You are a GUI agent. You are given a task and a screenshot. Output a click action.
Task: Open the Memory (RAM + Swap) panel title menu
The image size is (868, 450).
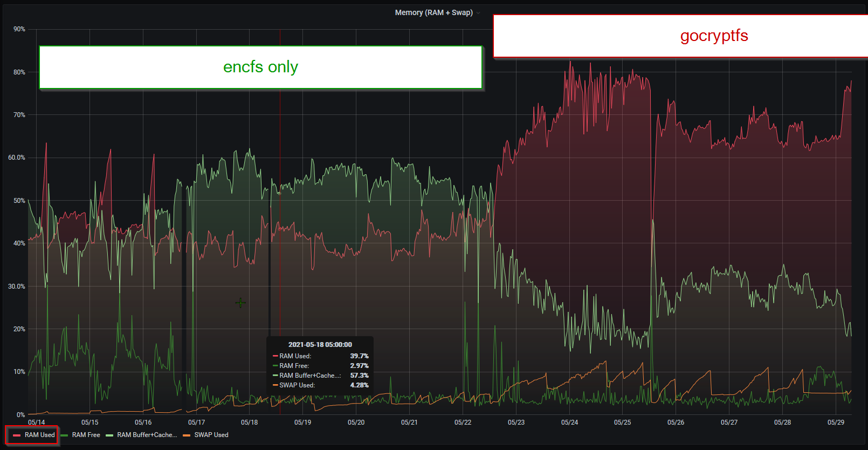coord(434,12)
